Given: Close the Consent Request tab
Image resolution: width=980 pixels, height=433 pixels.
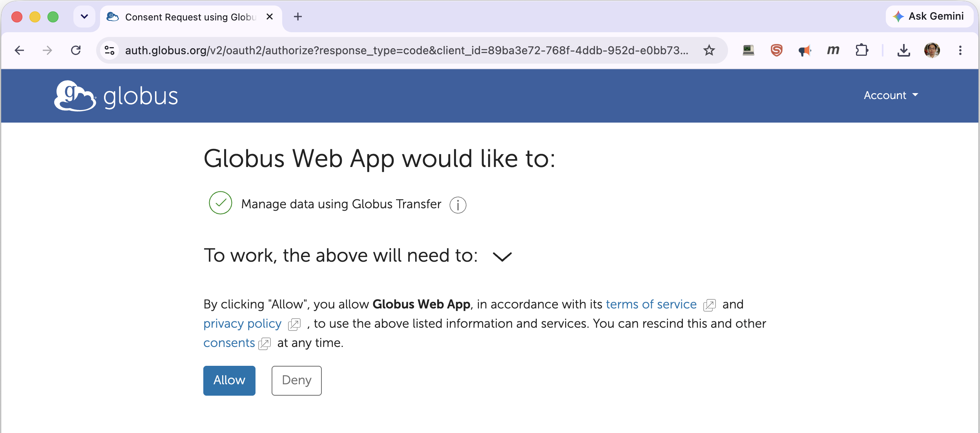Looking at the screenshot, I should [x=269, y=17].
